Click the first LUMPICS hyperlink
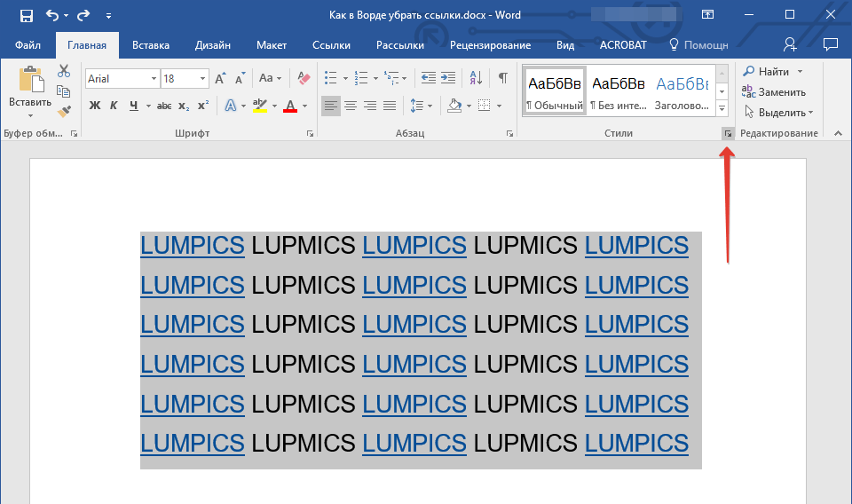The height and width of the screenshot is (504, 852). pyautogui.click(x=193, y=246)
